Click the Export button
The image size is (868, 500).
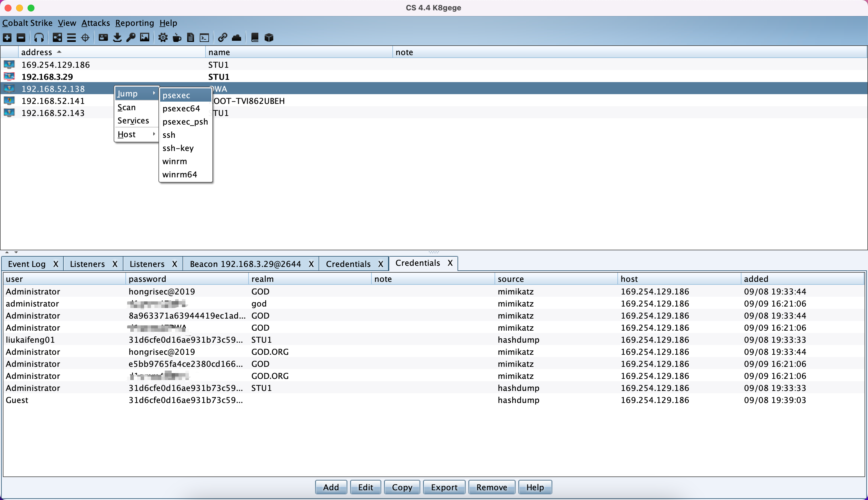[444, 487]
